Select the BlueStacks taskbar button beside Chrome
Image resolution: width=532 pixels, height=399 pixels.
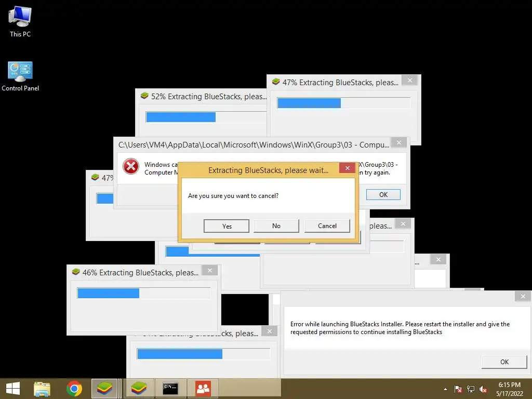(x=104, y=389)
